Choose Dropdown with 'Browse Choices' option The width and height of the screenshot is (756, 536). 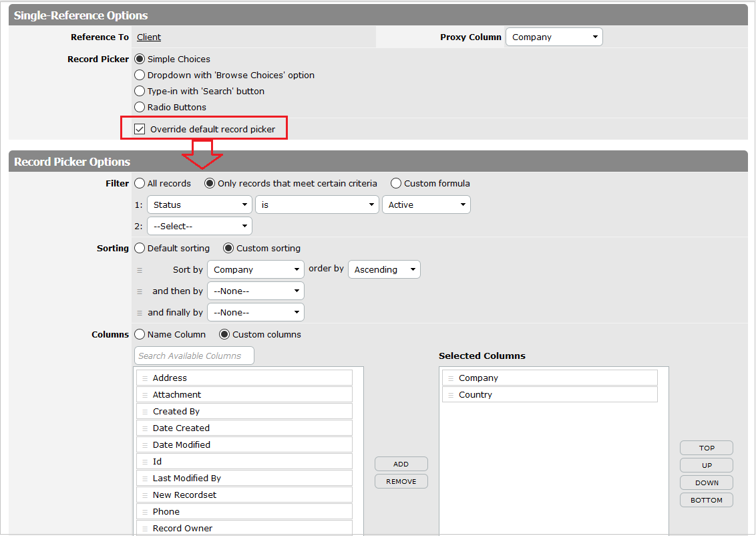(x=140, y=75)
